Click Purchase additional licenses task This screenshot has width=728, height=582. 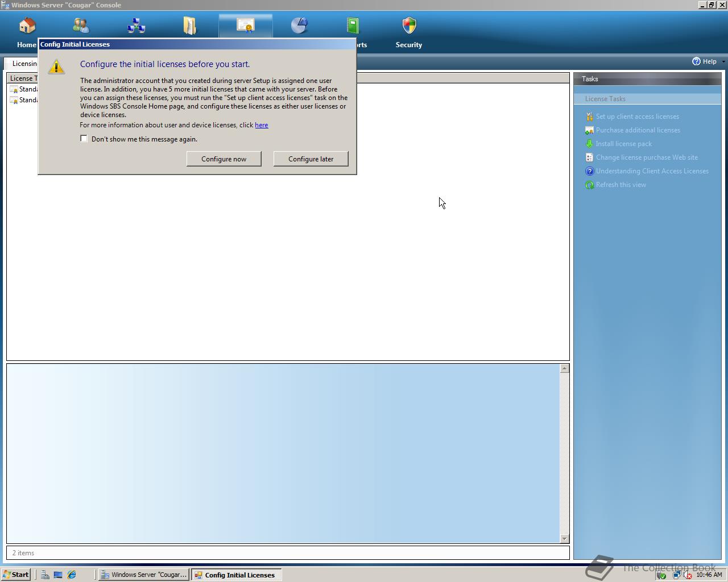[638, 130]
